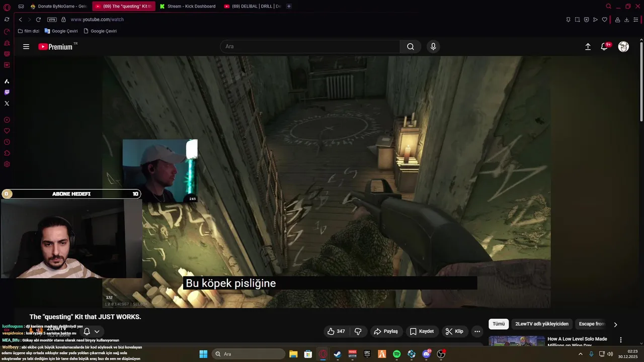Open the browser profile icon
The image size is (644, 362).
(617, 20)
